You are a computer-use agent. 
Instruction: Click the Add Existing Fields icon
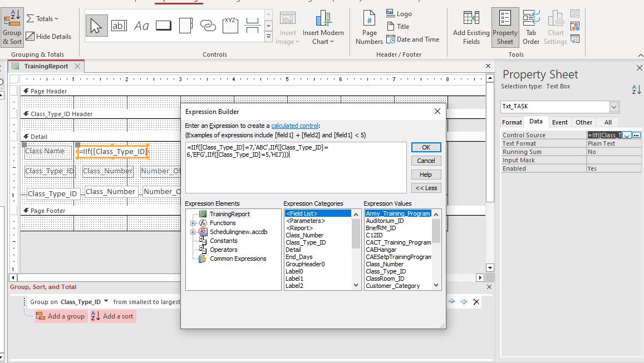click(471, 27)
